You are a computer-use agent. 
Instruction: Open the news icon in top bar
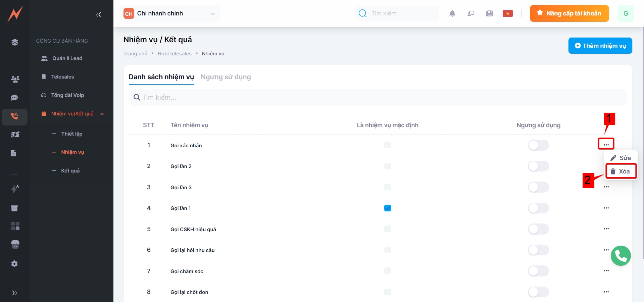click(x=489, y=13)
